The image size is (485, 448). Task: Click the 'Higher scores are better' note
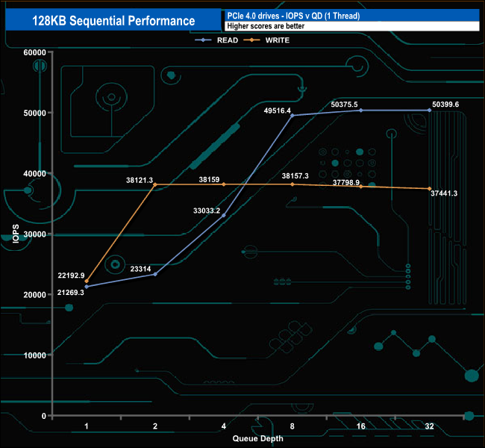pos(351,26)
